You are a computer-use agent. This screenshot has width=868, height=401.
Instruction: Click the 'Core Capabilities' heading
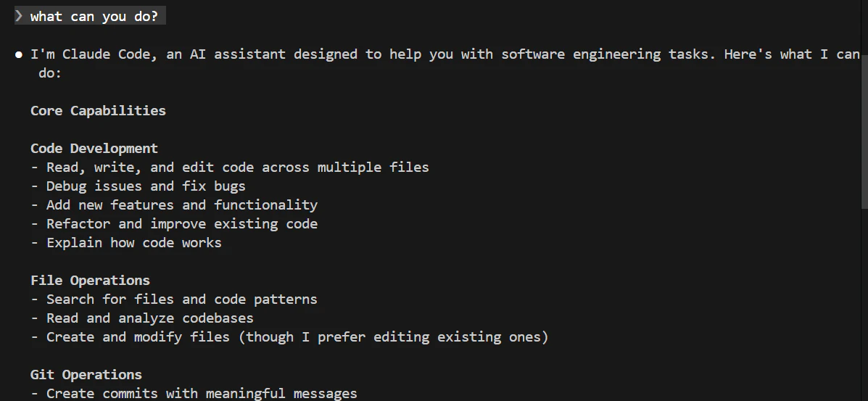click(98, 111)
